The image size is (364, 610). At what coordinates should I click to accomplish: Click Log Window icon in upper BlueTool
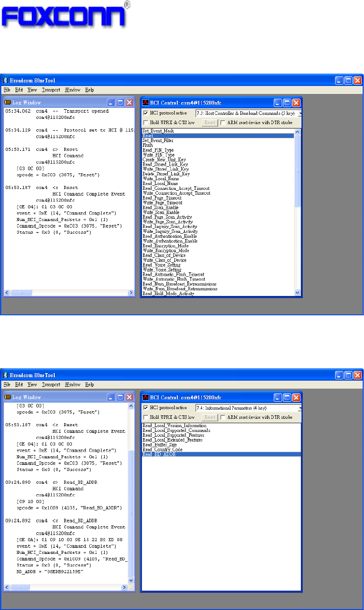(x=7, y=102)
